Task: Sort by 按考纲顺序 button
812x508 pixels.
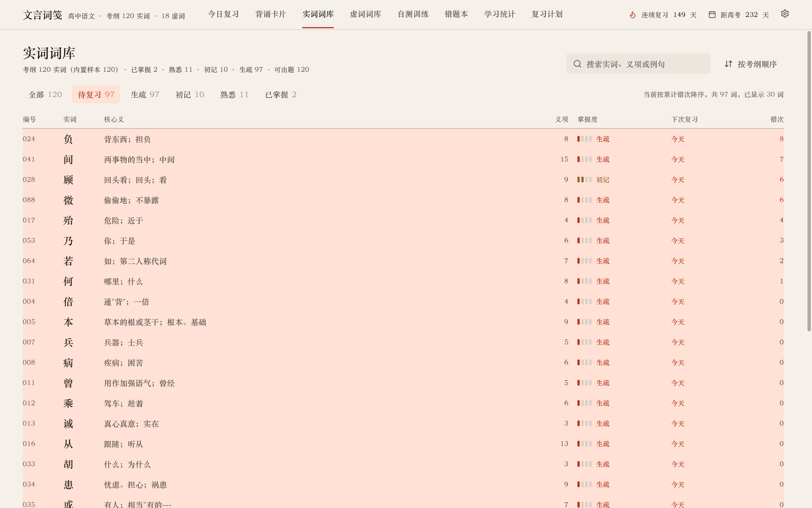Action: pyautogui.click(x=751, y=64)
